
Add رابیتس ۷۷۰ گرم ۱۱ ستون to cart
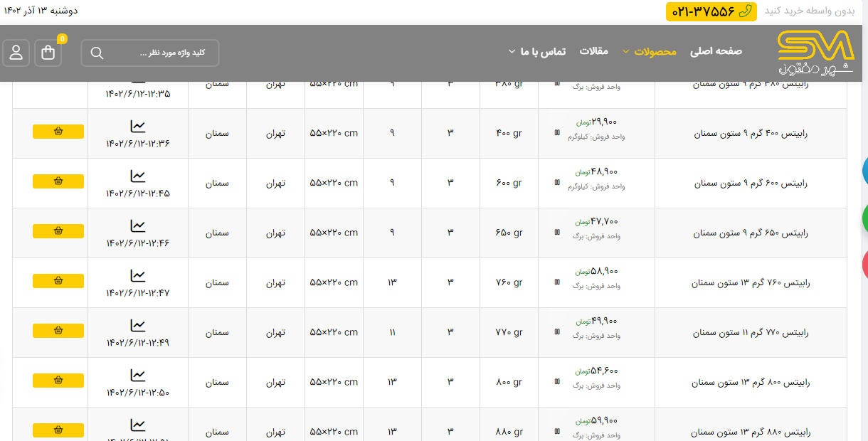point(58,331)
